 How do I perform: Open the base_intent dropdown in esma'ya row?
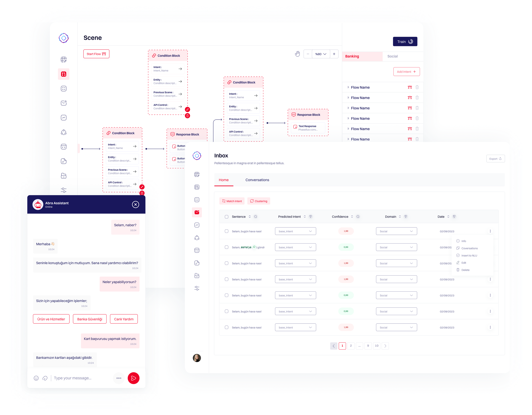pyautogui.click(x=296, y=247)
